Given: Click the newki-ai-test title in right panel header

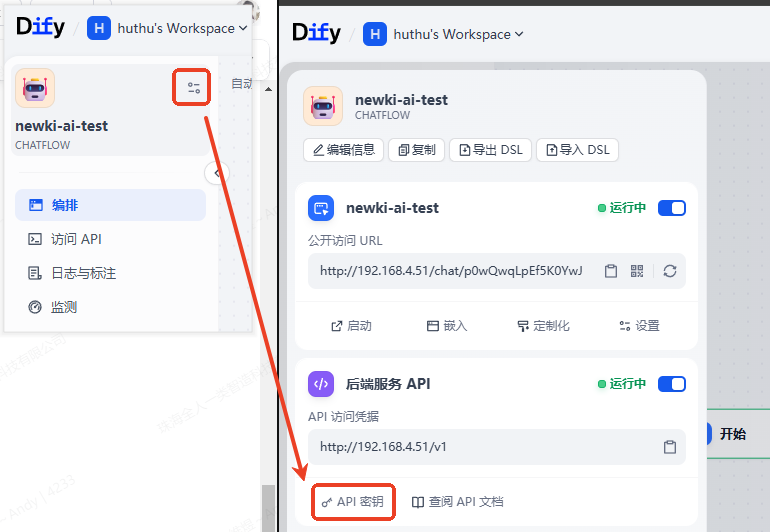Looking at the screenshot, I should (x=401, y=100).
